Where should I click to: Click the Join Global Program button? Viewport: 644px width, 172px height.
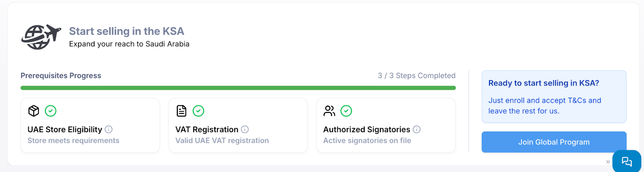point(554,142)
